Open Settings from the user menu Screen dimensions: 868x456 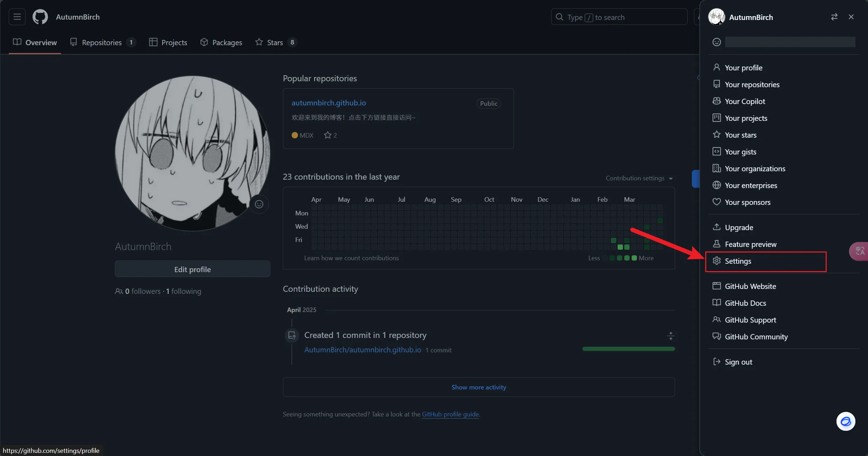point(784,261)
